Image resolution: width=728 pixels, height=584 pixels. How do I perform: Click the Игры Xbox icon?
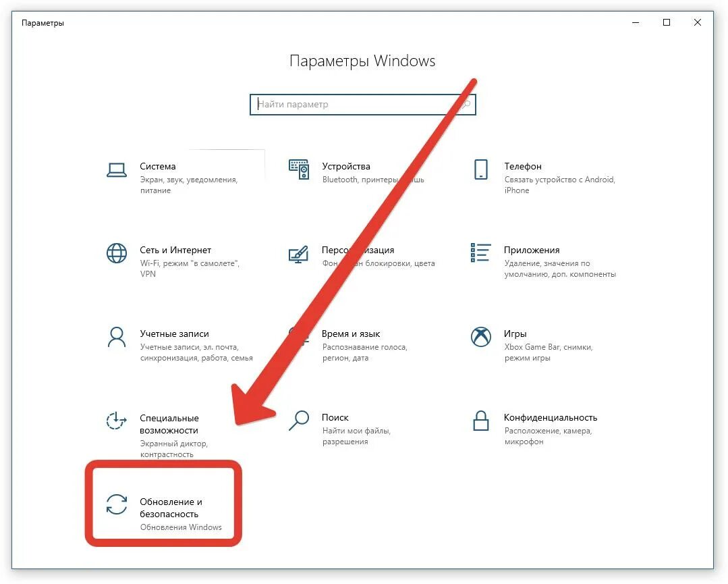(481, 336)
